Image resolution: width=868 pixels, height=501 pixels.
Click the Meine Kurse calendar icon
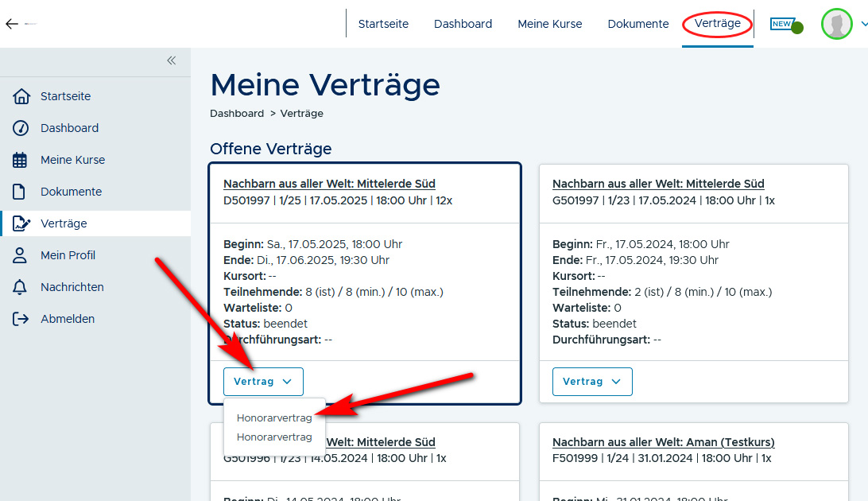21,160
